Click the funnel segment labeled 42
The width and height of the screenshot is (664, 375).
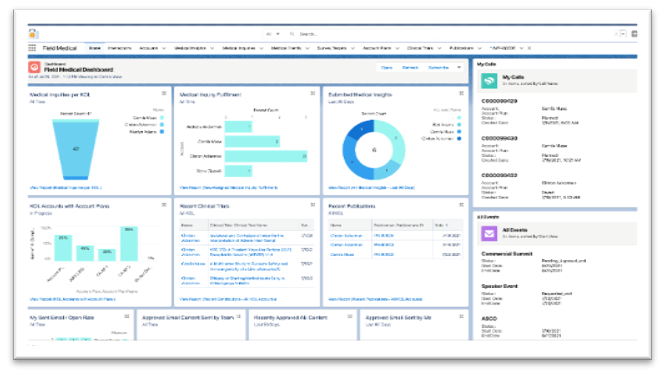coord(76,148)
